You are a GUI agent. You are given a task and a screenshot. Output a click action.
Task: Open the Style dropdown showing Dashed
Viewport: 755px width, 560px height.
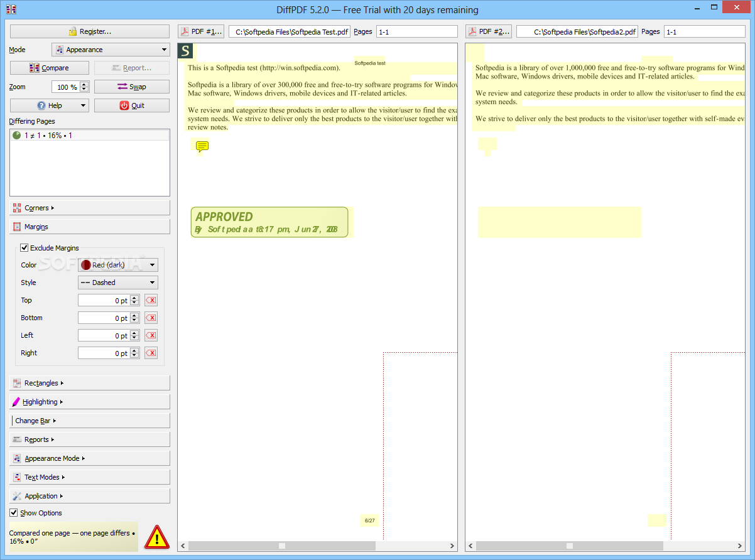pyautogui.click(x=118, y=283)
